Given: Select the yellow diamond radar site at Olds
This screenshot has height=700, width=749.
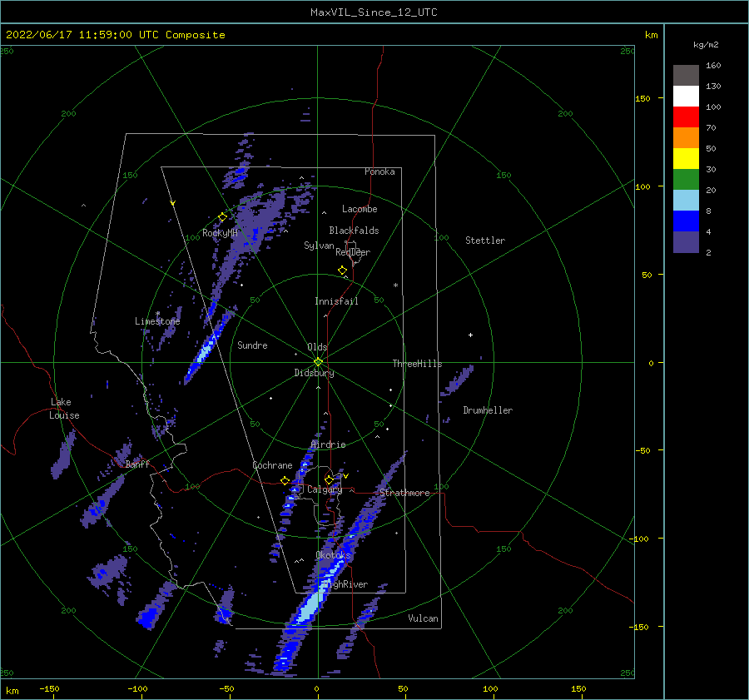Looking at the screenshot, I should pos(318,362).
